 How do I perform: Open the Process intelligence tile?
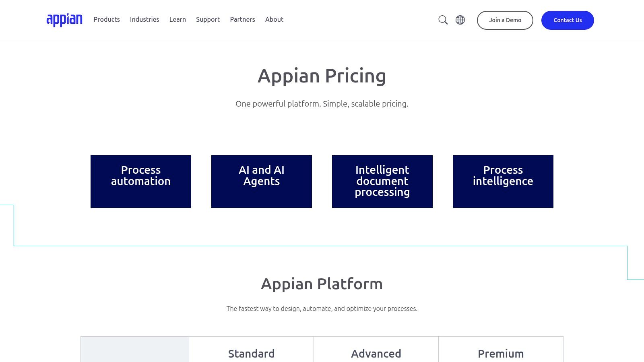503,181
